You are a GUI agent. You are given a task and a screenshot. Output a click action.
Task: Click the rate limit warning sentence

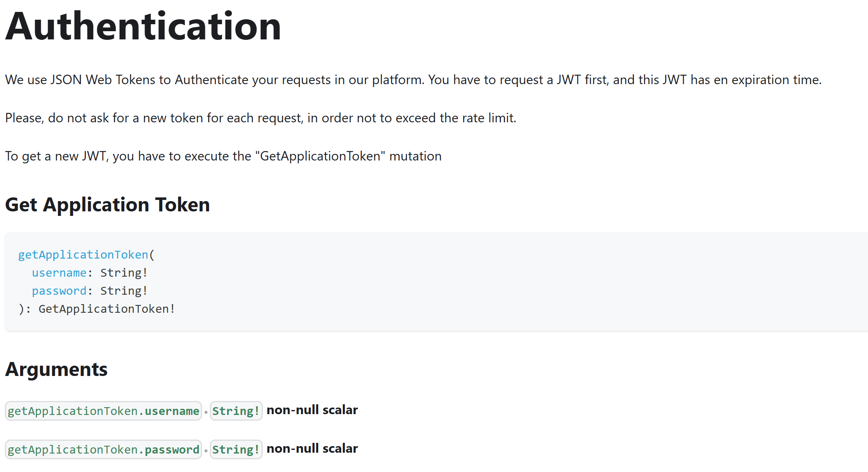point(261,118)
